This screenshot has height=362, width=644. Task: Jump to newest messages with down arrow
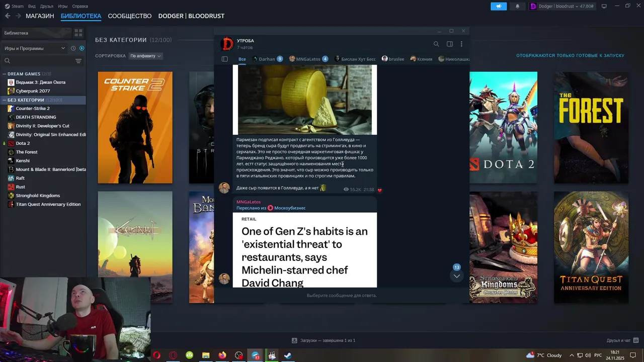coord(456,276)
